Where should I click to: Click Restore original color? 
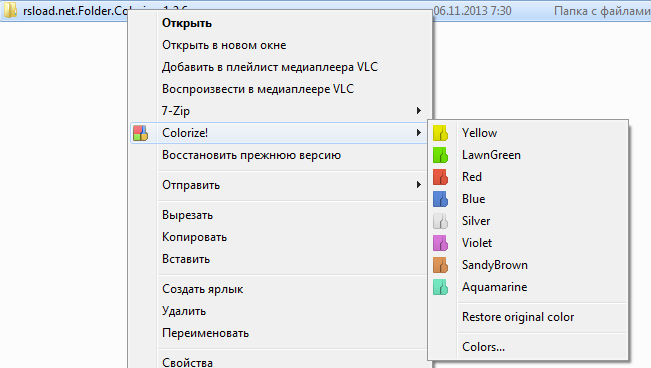(x=518, y=317)
